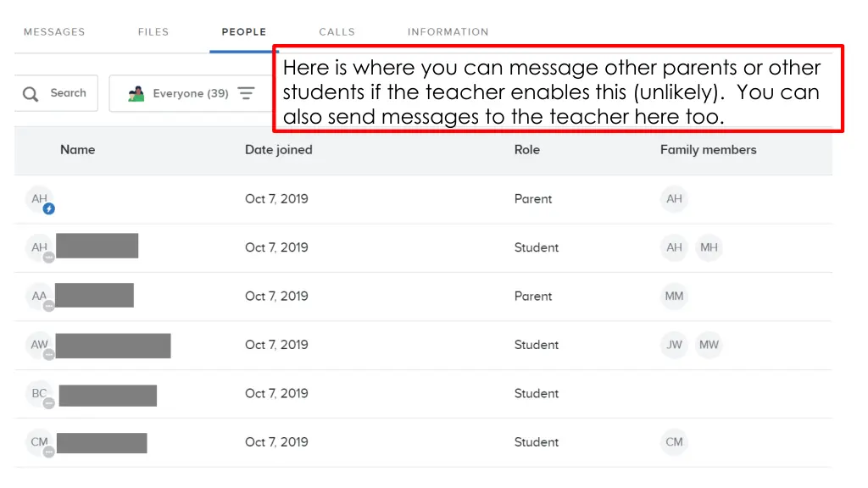Screen dimensions: 868x488
Task: Click the CM avatar in the name column
Action: pos(39,442)
